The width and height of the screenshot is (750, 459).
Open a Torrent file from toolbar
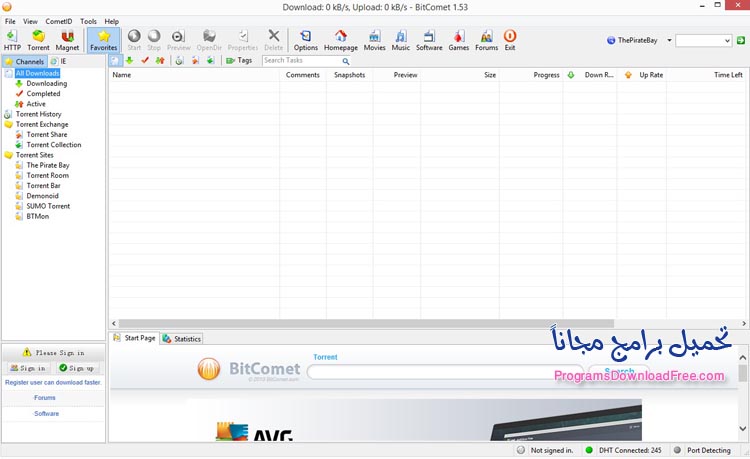[38, 40]
